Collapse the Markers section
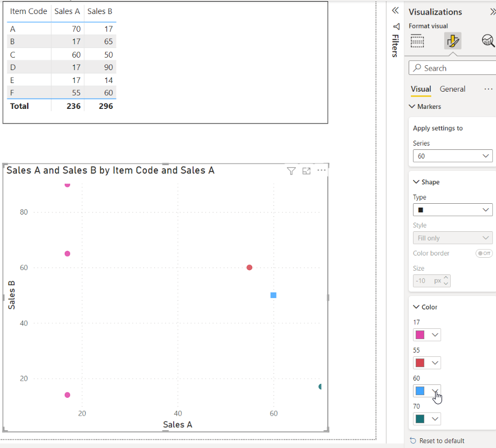496x448 pixels. [x=412, y=106]
